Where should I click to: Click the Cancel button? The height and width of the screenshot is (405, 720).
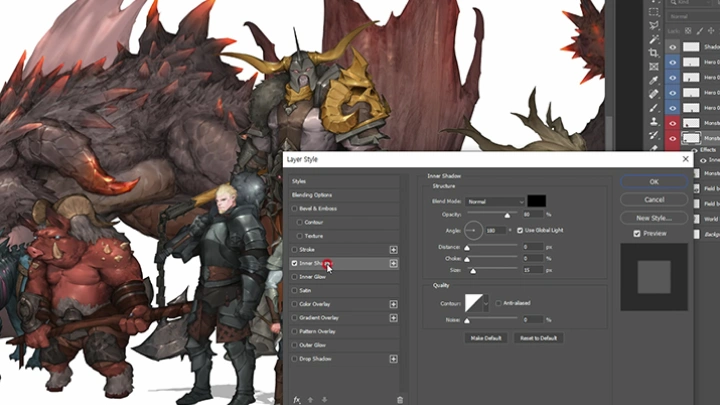[x=654, y=200]
